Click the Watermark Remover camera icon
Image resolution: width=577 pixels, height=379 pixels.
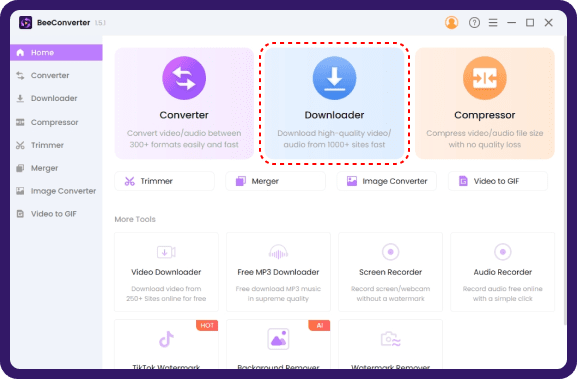(390, 339)
